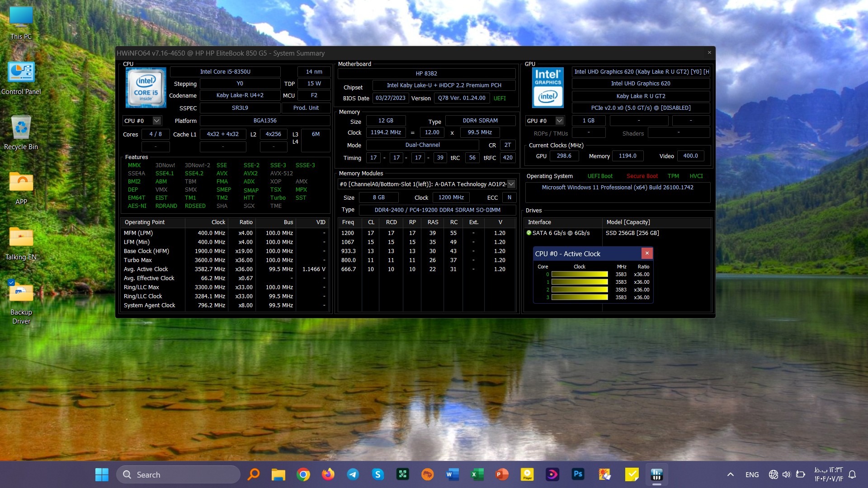Close the CPU #0 Active Clock popup

point(647,253)
